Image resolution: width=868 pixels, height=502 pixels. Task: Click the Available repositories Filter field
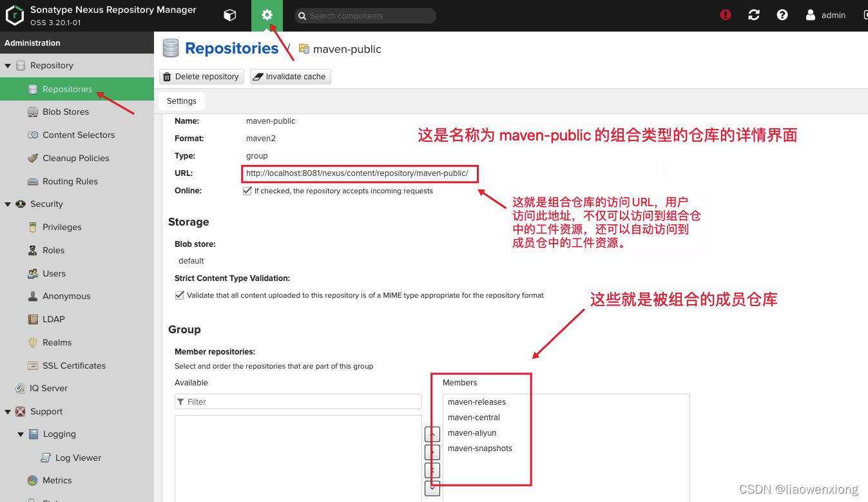pos(298,401)
